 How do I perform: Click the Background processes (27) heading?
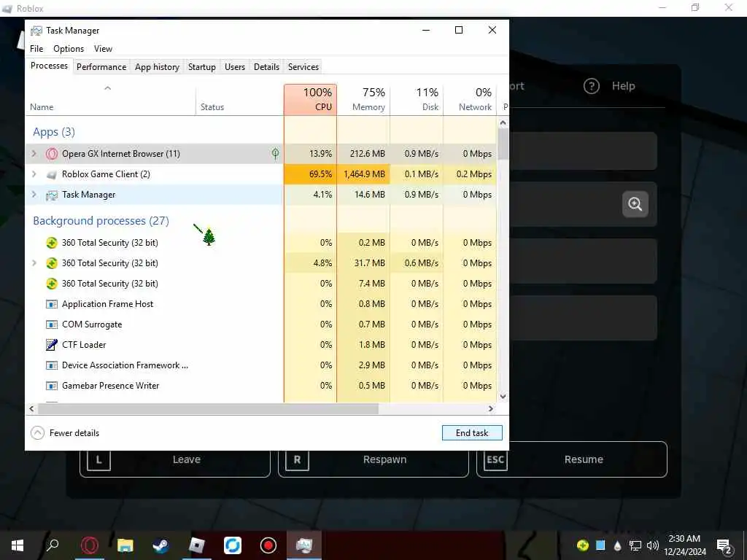(101, 221)
